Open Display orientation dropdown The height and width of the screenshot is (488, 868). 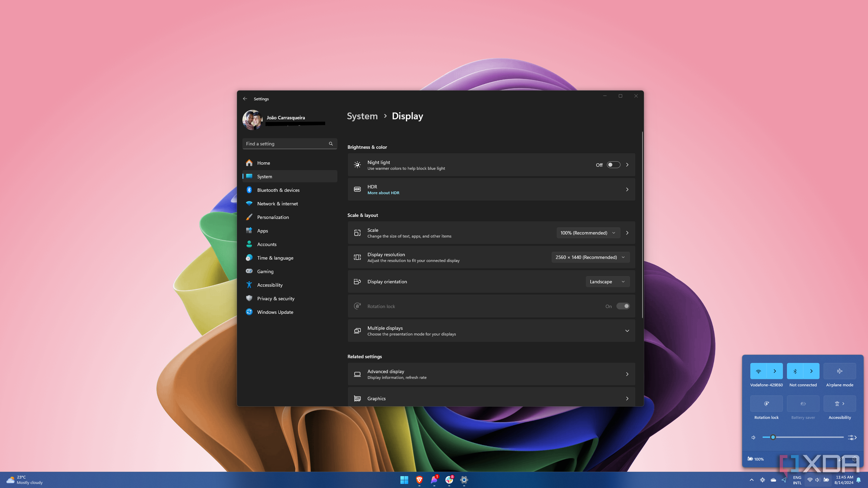click(606, 281)
